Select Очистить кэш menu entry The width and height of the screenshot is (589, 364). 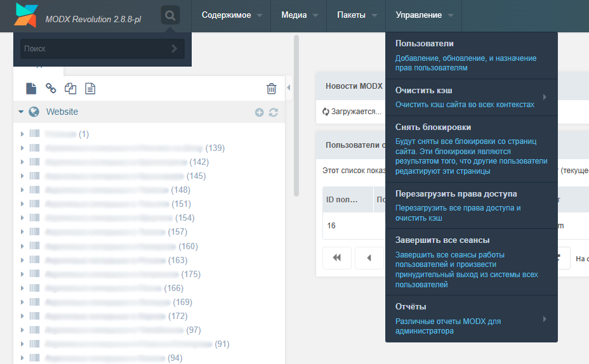(472, 97)
